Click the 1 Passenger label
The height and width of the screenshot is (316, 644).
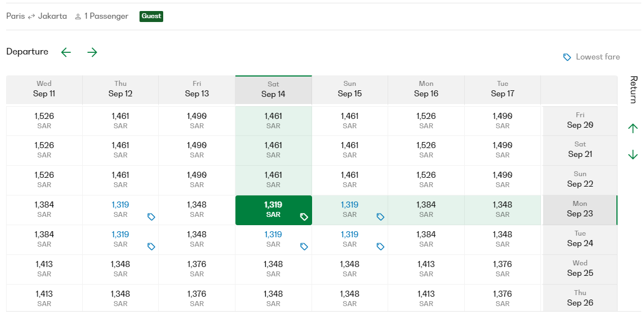pos(106,17)
